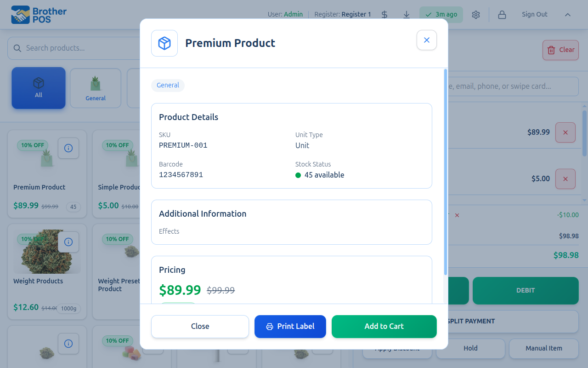Click the Sign Out link
588x368 pixels.
534,15
